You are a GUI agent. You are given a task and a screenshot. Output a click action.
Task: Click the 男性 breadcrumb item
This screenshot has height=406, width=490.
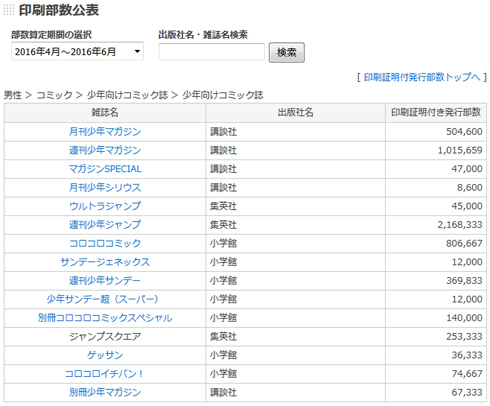pyautogui.click(x=13, y=95)
